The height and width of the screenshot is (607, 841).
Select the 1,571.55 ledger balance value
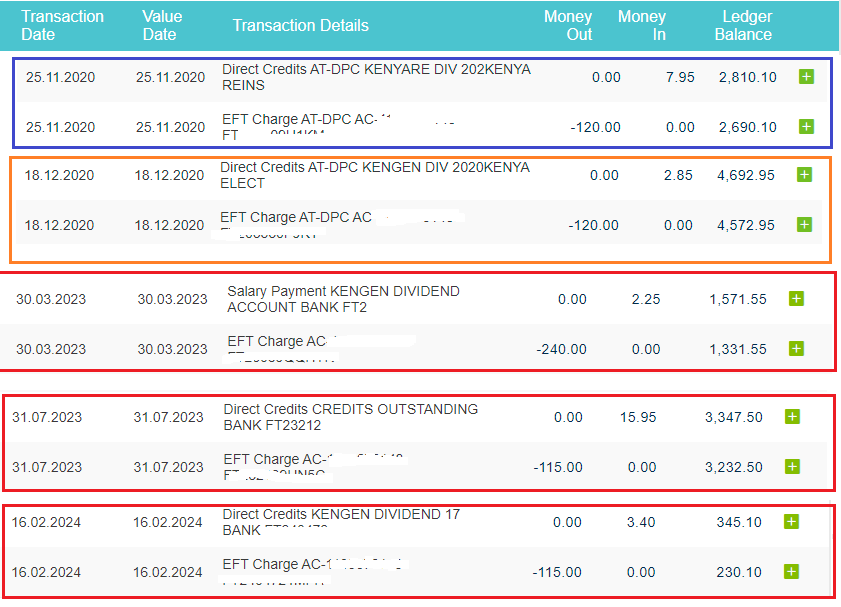click(738, 299)
